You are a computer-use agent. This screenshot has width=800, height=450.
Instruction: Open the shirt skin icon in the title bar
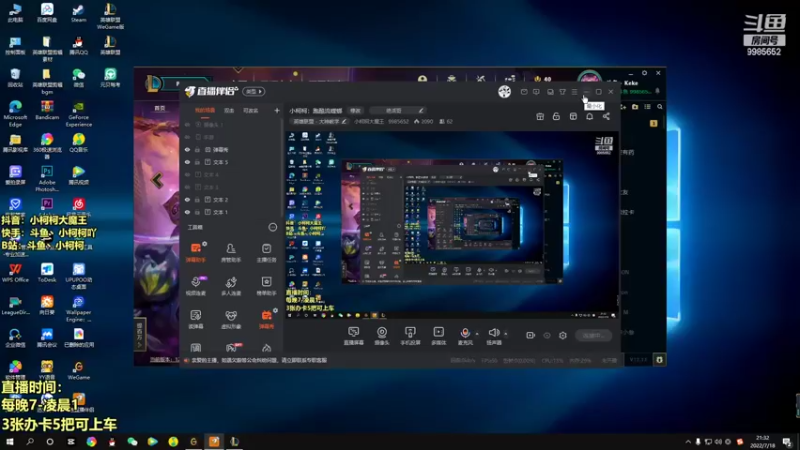[x=562, y=92]
